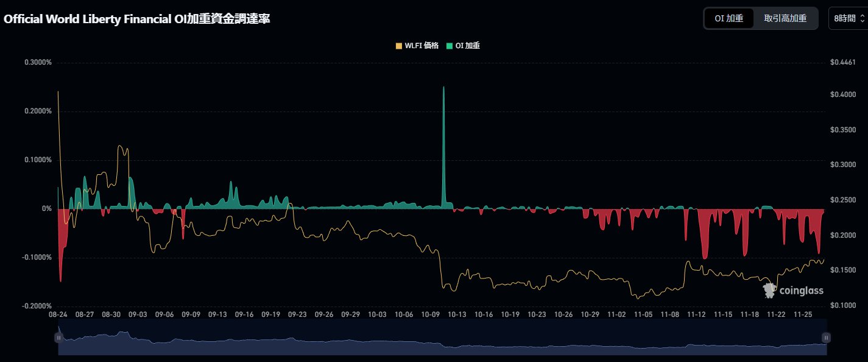
Task: Select the OI 加重 toggle option
Action: click(x=729, y=18)
